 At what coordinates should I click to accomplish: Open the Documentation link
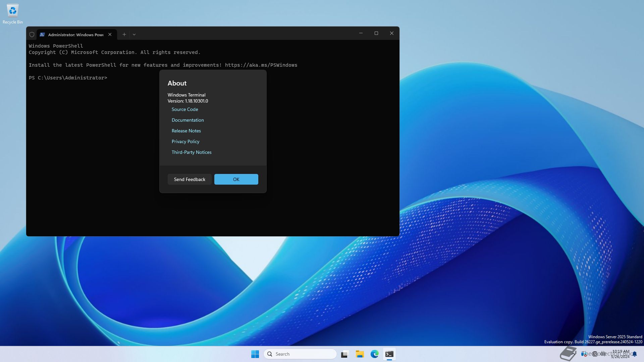click(187, 120)
